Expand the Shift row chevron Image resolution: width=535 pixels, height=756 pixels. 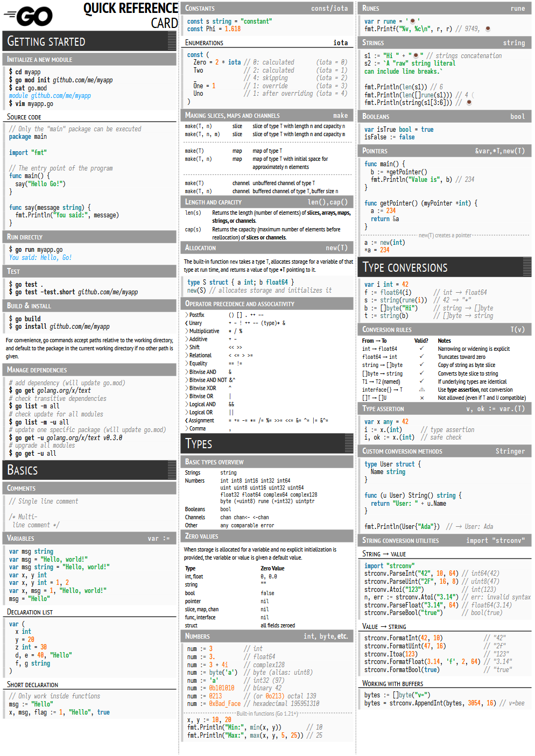[187, 348]
